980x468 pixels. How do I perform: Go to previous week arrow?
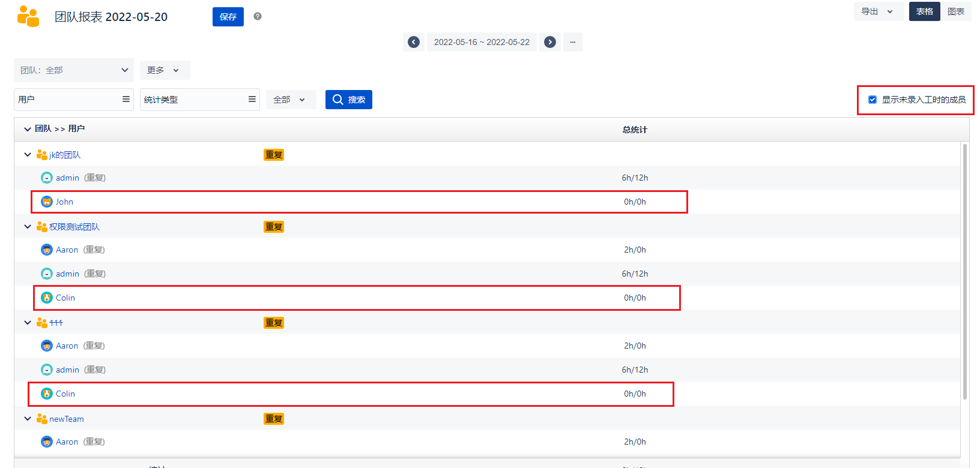414,42
